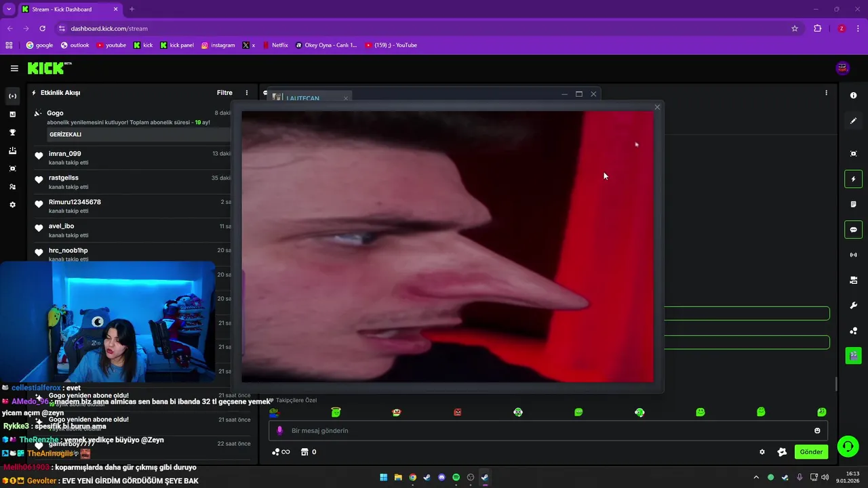Open chat settings gear next to Gönder

coord(762,452)
